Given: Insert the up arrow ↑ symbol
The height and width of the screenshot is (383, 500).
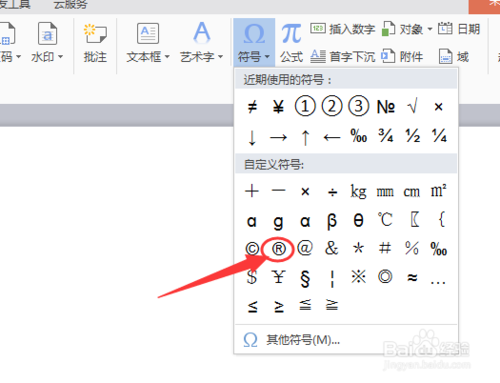Looking at the screenshot, I should pos(305,137).
